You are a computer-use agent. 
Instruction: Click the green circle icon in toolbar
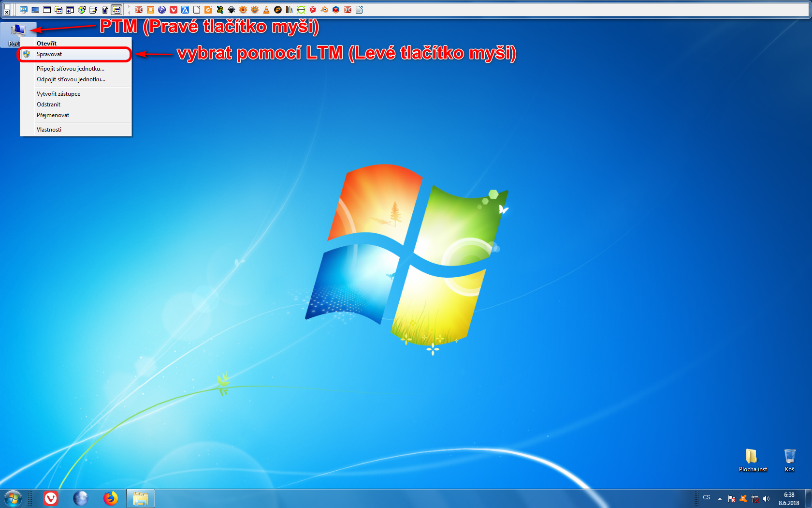pos(301,10)
